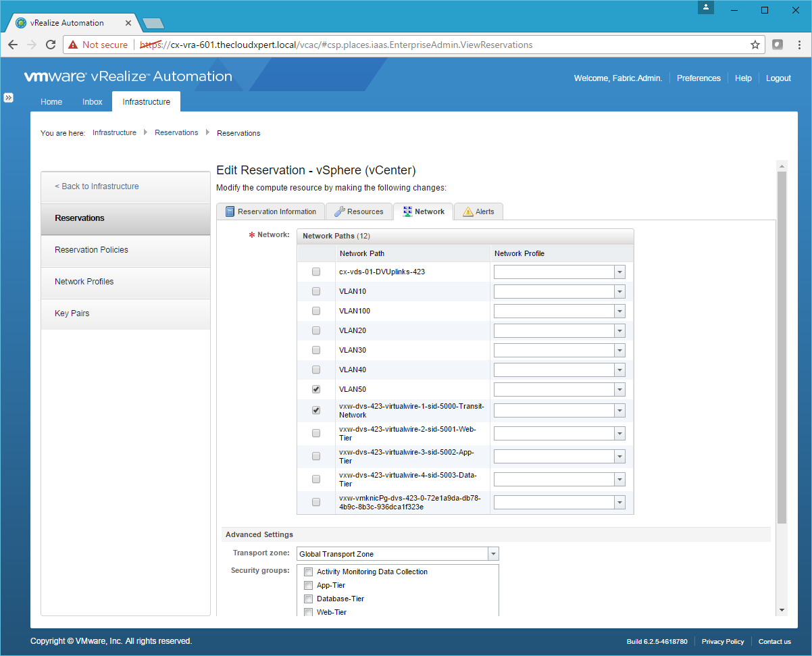Close the vRealize Automation browser tab
Image resolution: width=812 pixels, height=656 pixels.
(x=128, y=23)
